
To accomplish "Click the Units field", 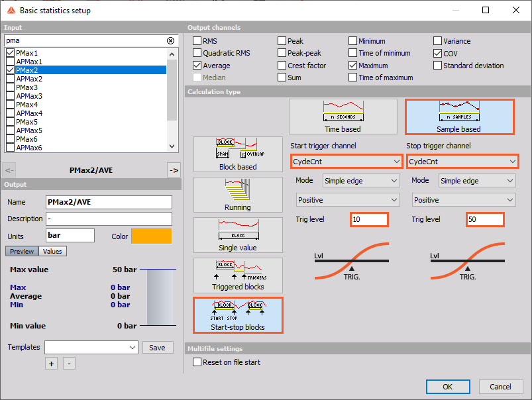I will (70, 236).
